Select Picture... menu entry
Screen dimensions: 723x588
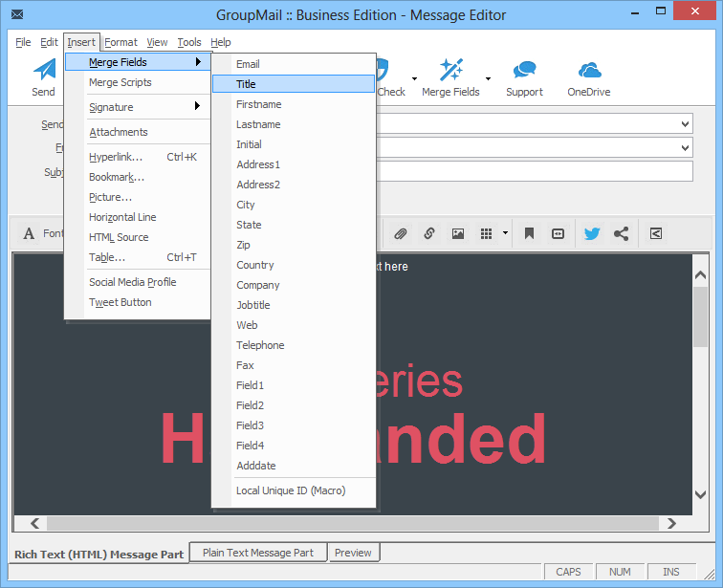click(138, 197)
